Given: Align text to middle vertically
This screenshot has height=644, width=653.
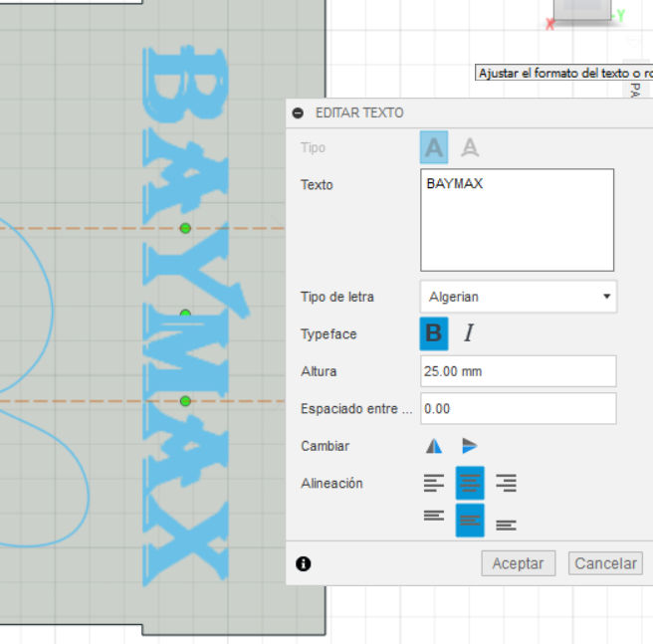Looking at the screenshot, I should (x=470, y=521).
